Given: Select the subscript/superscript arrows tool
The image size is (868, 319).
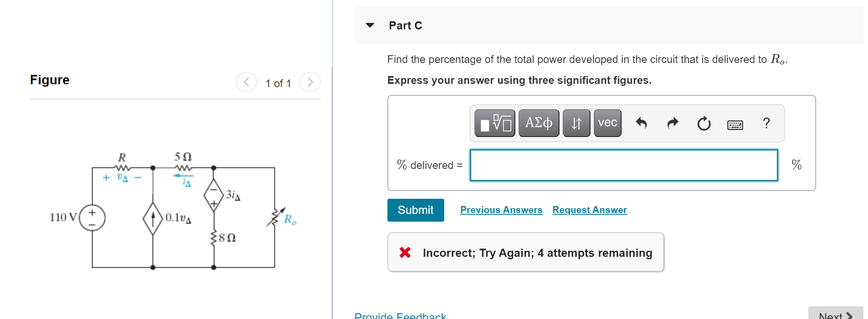Looking at the screenshot, I should 576,123.
